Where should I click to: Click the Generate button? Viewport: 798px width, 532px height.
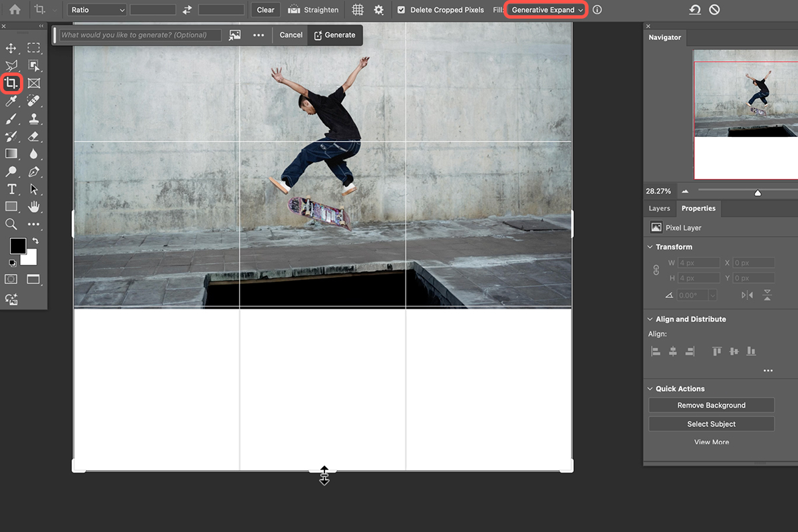[x=334, y=35]
